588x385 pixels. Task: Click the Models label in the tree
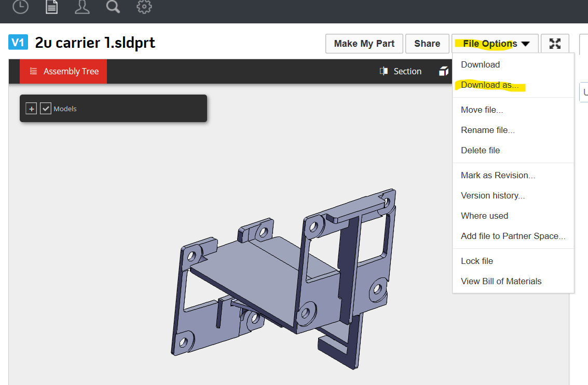pos(65,109)
